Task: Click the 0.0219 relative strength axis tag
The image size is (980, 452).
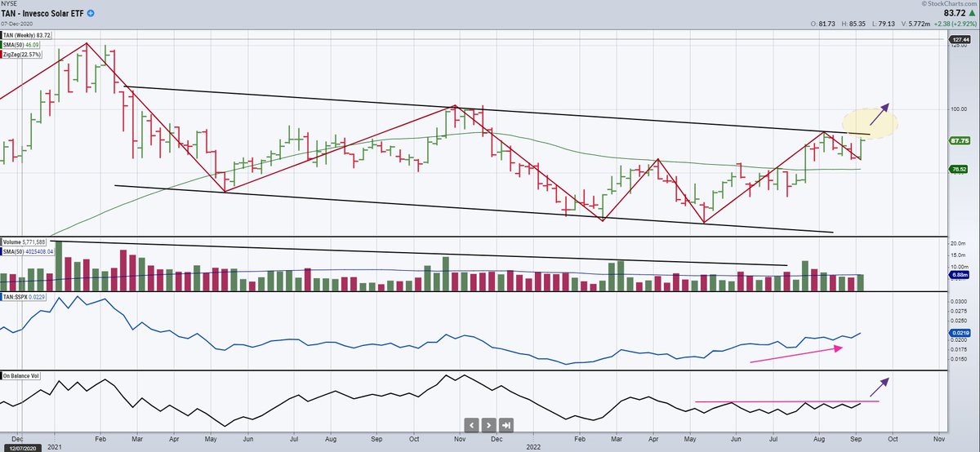Action: (958, 333)
